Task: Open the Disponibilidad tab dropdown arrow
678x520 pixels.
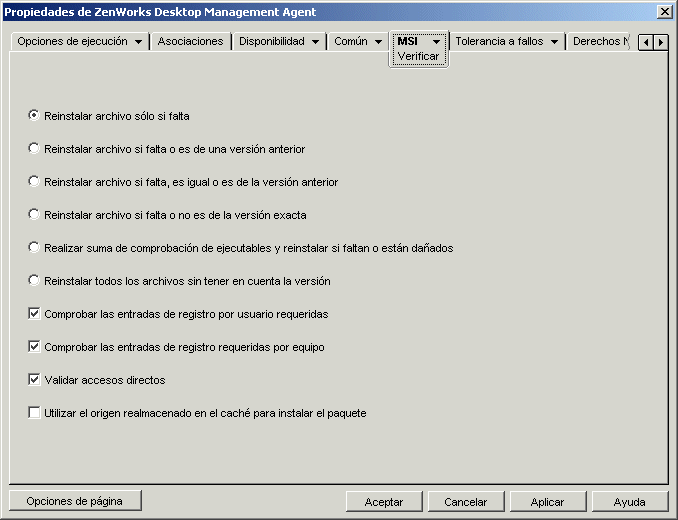Action: coord(315,42)
